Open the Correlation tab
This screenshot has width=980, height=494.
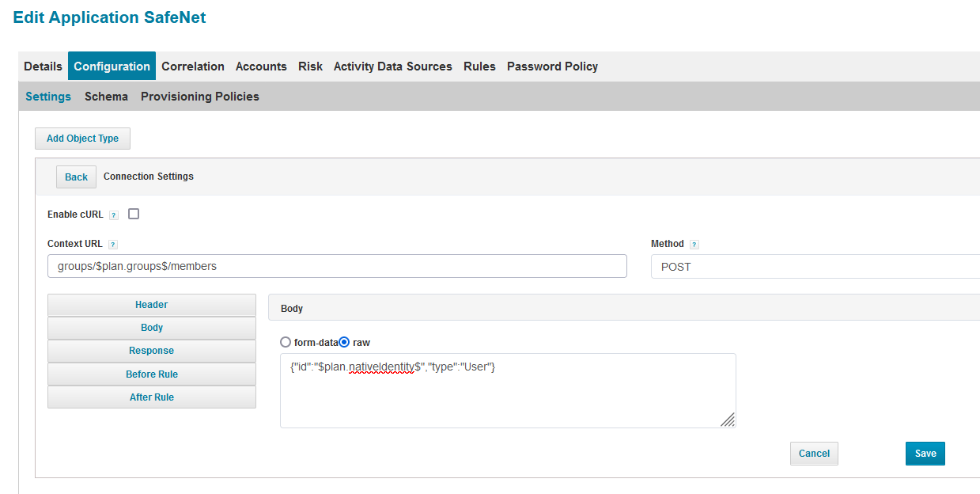[193, 66]
